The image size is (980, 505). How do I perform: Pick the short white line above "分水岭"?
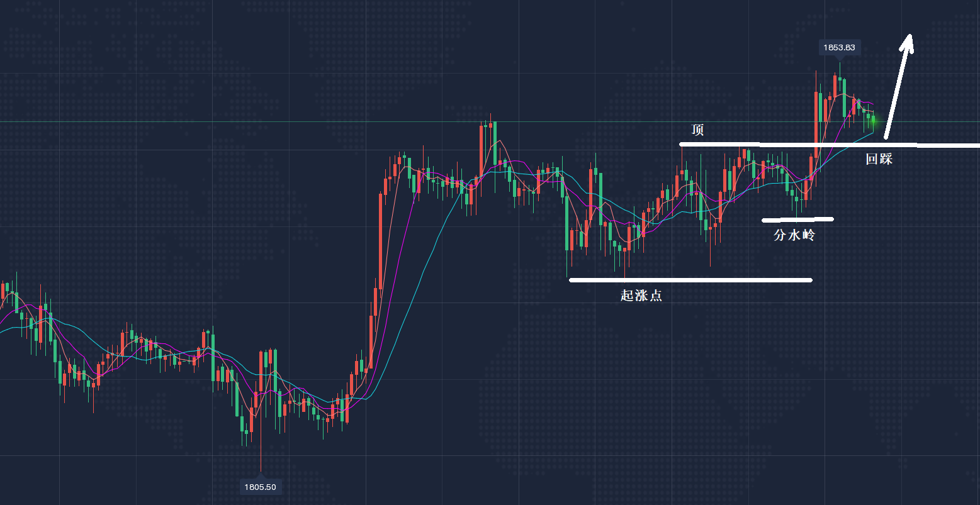(x=797, y=219)
